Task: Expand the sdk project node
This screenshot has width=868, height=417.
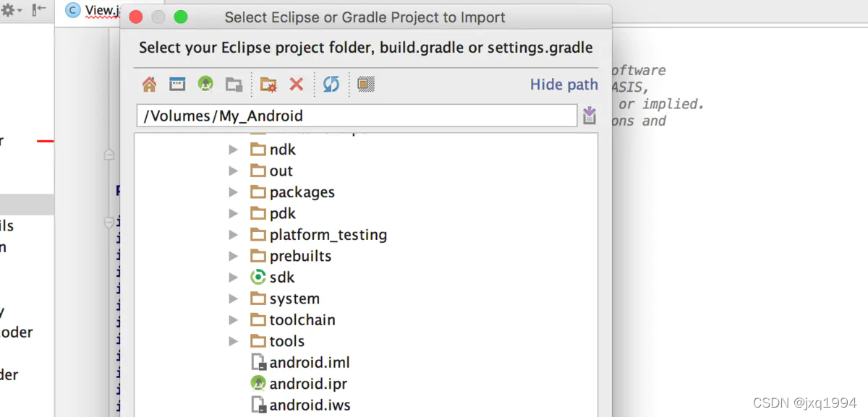Action: point(233,278)
